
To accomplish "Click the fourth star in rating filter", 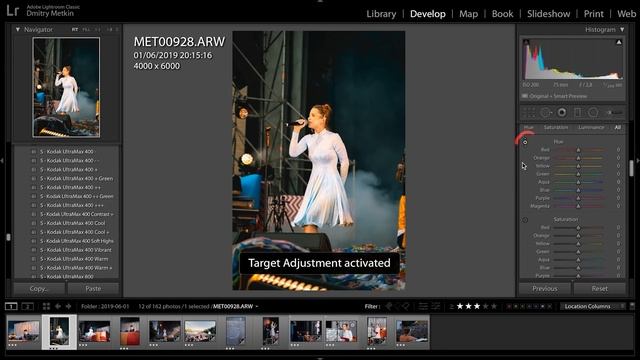I will pyautogui.click(x=486, y=306).
